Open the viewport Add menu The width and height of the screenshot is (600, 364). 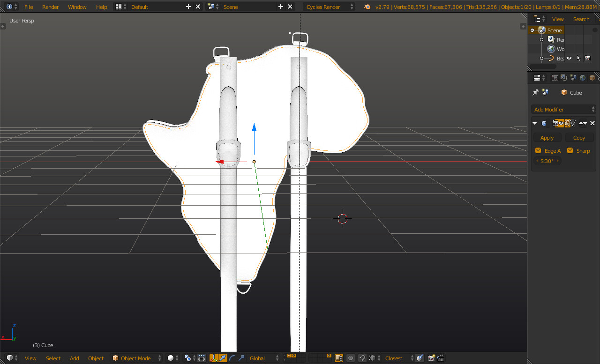point(74,358)
